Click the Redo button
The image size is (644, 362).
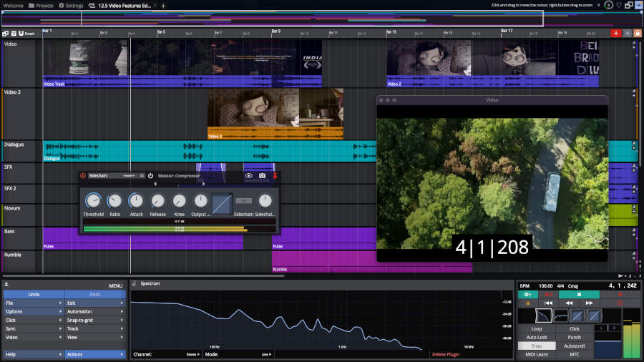(95, 294)
